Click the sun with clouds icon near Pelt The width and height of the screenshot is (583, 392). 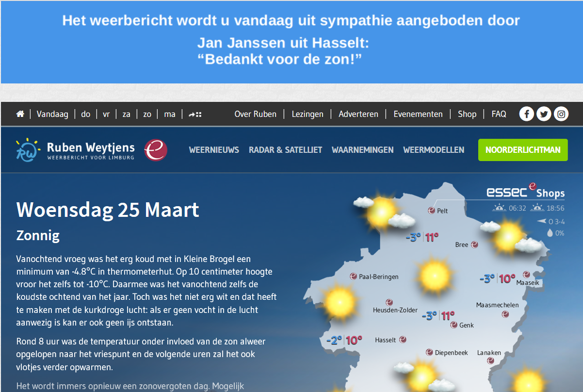(384, 212)
